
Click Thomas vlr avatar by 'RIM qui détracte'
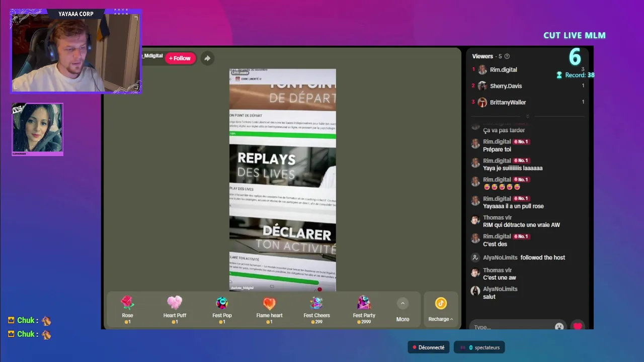(475, 220)
